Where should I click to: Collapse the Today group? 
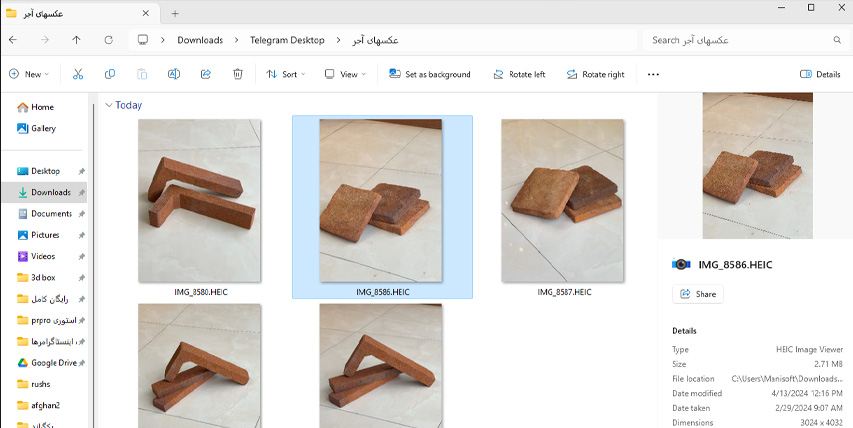click(109, 105)
